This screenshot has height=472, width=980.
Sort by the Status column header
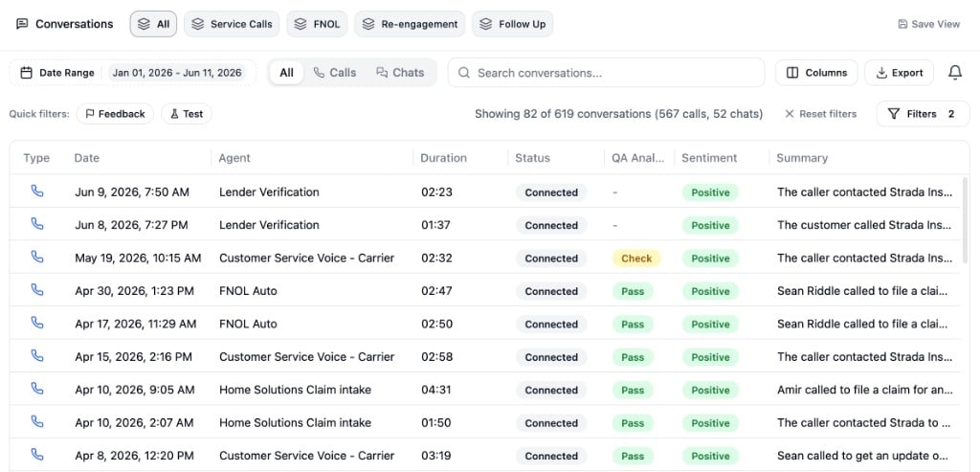coord(532,158)
